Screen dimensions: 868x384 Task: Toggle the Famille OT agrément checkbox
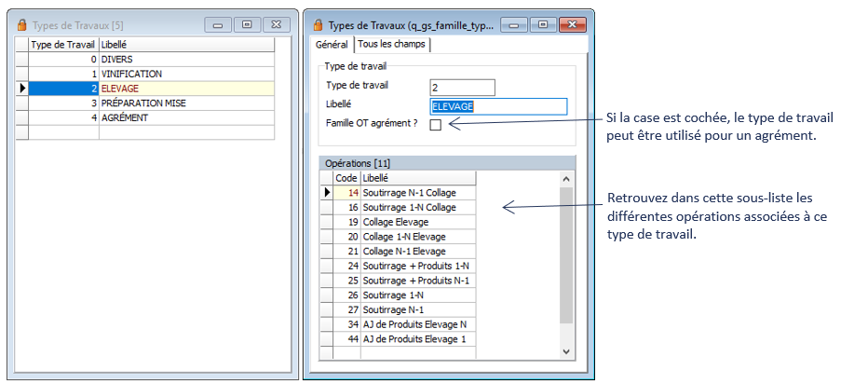click(x=436, y=125)
